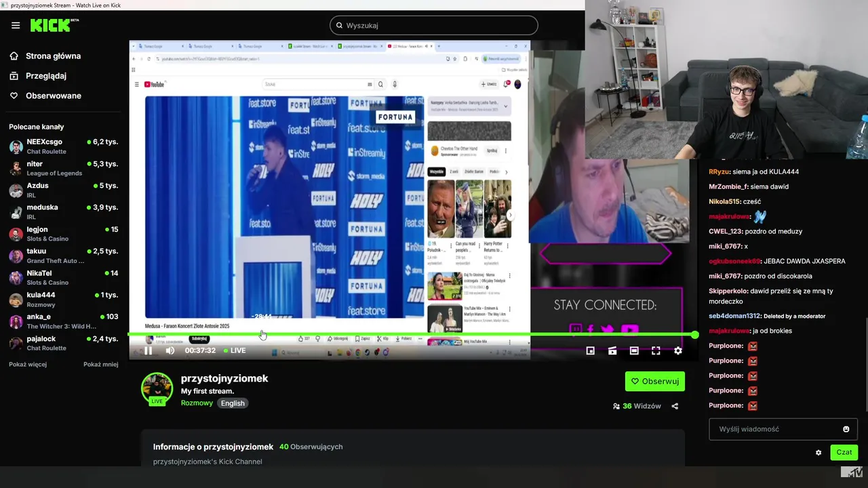
Task: Jump to LIVE in the player
Action: click(x=235, y=350)
